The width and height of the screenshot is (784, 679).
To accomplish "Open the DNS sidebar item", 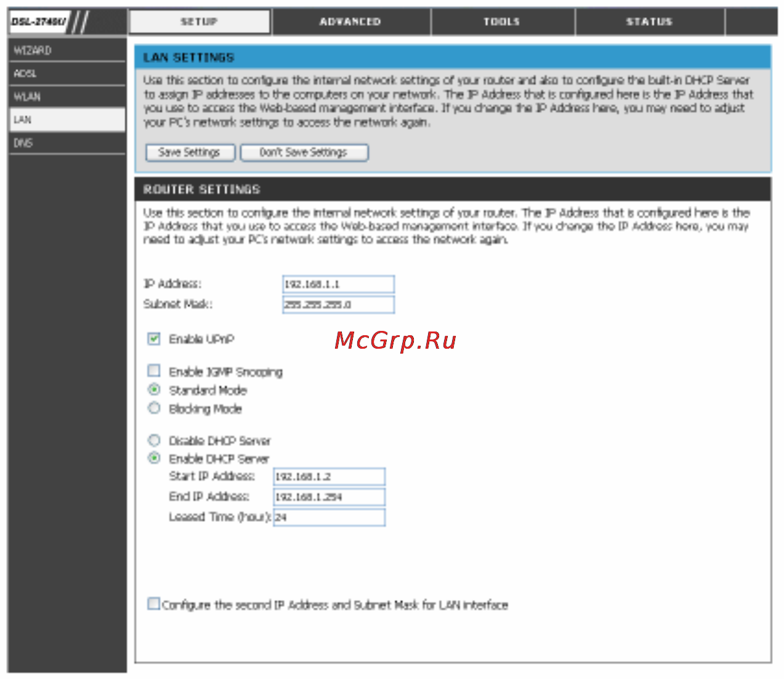I will 67,143.
